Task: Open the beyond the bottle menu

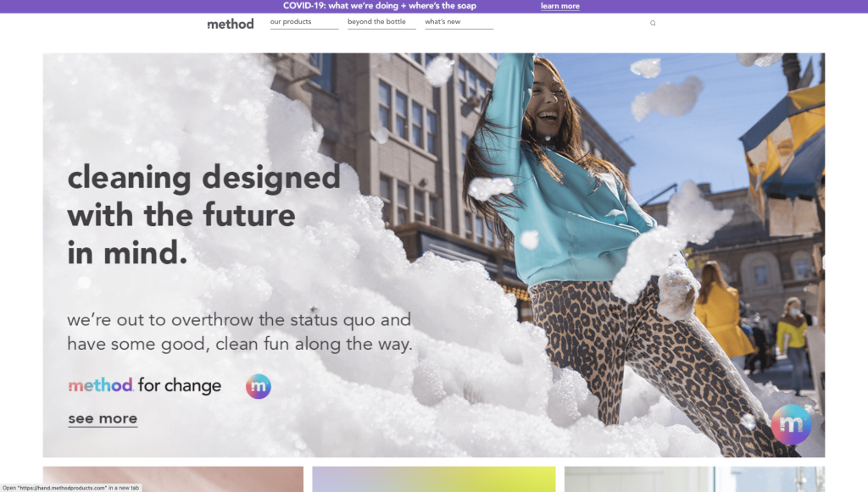Action: [x=376, y=21]
